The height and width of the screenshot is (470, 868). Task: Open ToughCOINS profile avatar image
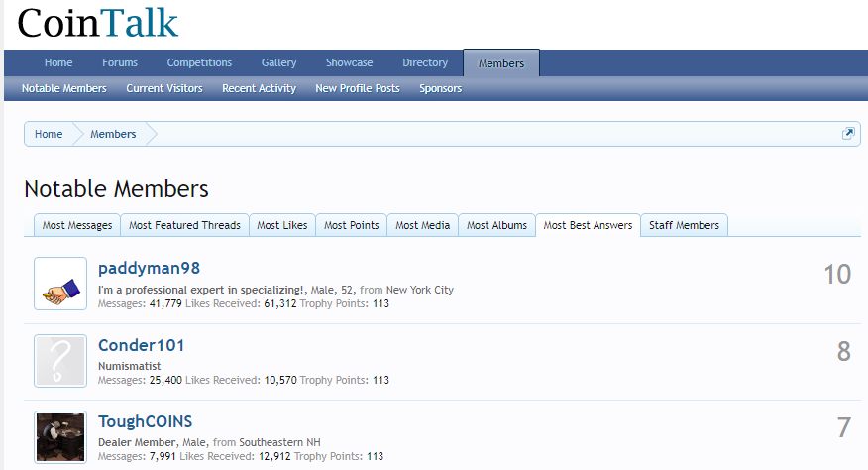click(x=60, y=436)
